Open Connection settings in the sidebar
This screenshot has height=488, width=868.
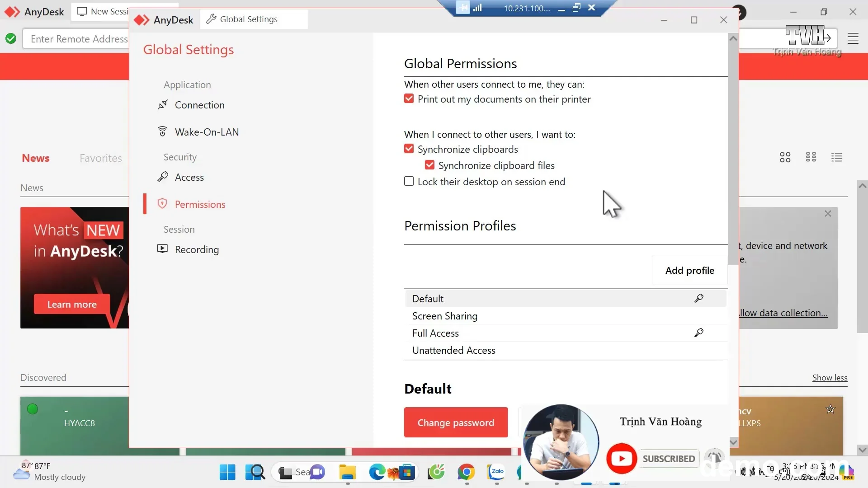pyautogui.click(x=199, y=105)
